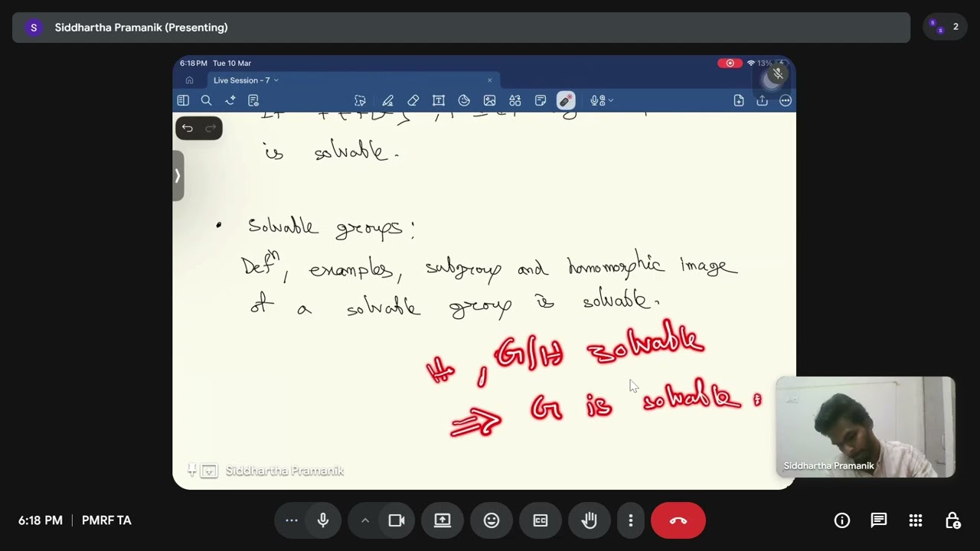Expand audio settings caret beside microphone
Image resolution: width=980 pixels, height=551 pixels.
coord(365,520)
